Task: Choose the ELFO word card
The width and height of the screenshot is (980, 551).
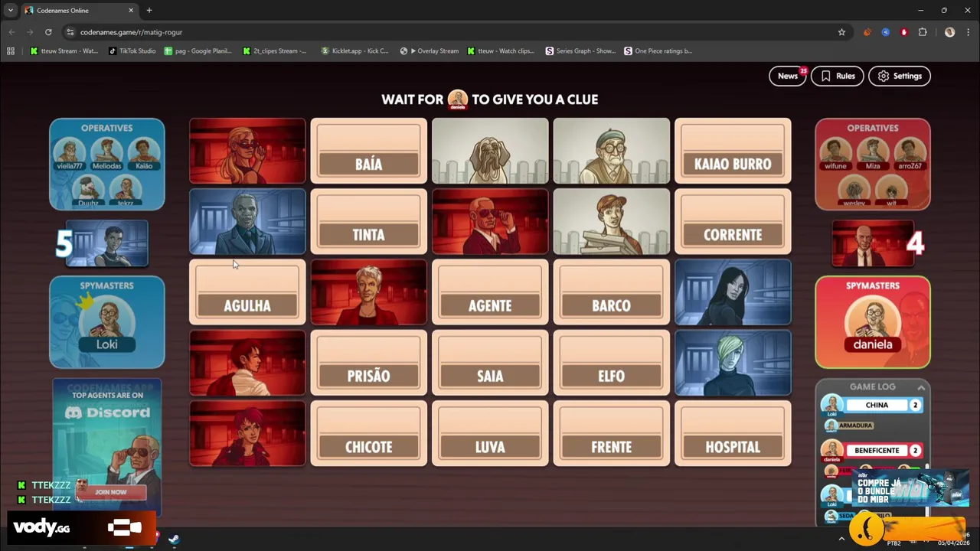Action: point(611,363)
